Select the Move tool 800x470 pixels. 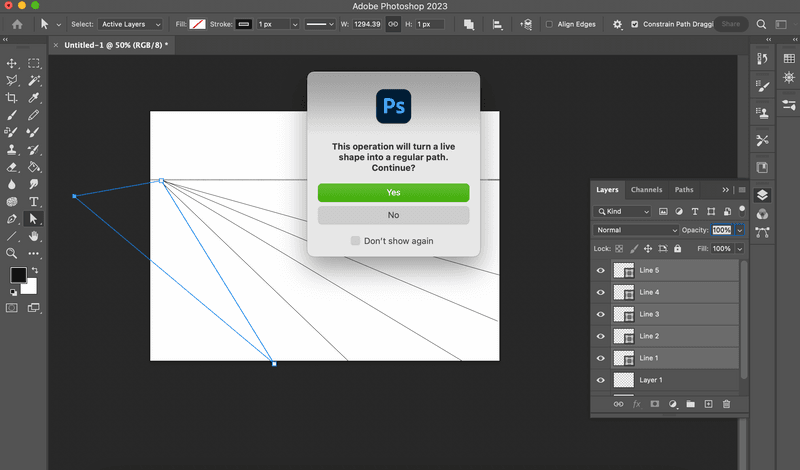(x=12, y=63)
